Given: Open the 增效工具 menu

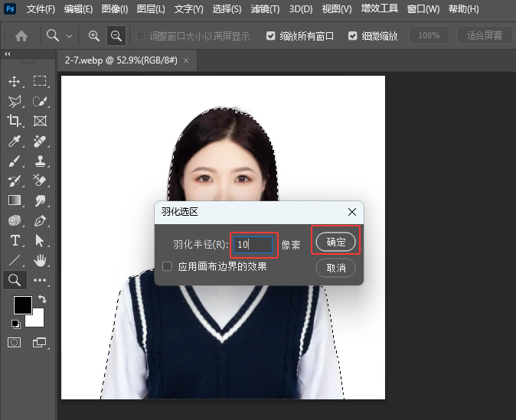Looking at the screenshot, I should pos(380,8).
